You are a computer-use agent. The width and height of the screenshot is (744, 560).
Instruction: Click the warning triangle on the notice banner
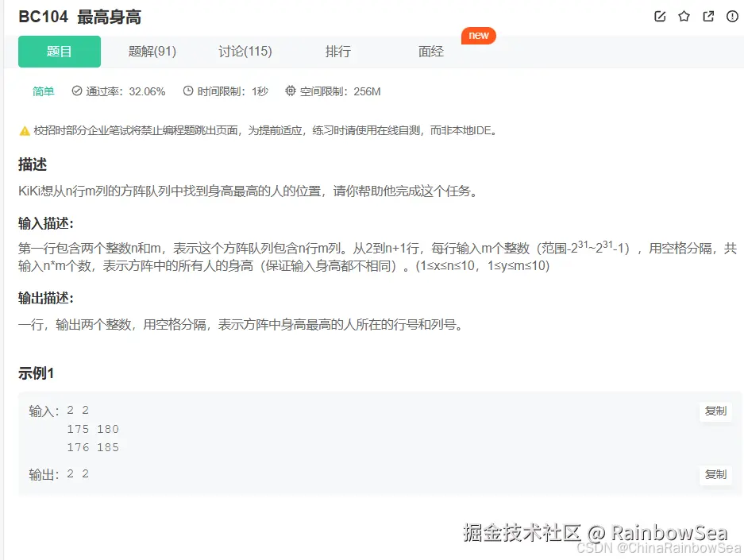pos(25,129)
